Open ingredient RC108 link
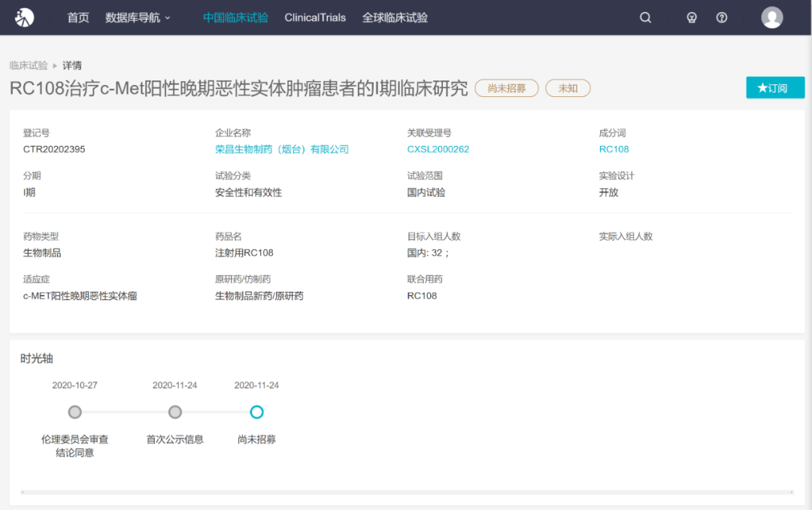Image resolution: width=812 pixels, height=510 pixels. (614, 149)
